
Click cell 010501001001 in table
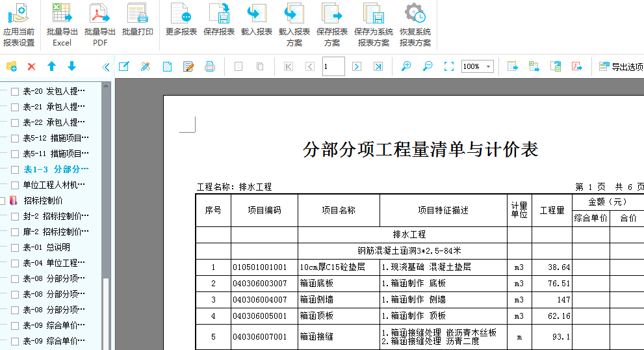264,267
